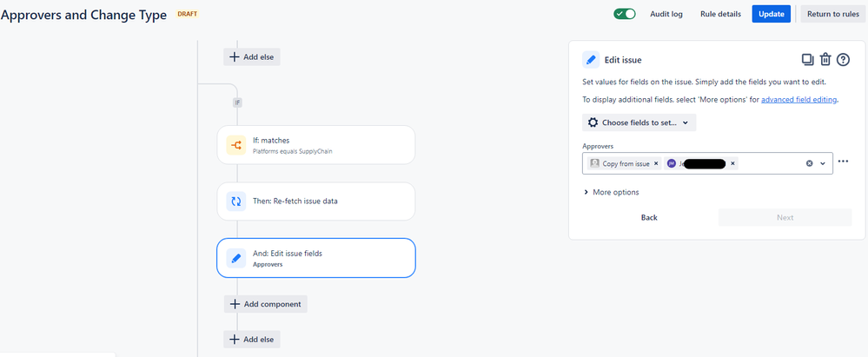Viewport: 868px width, 357px height.
Task: Duplicate the Edit issue component
Action: point(807,59)
